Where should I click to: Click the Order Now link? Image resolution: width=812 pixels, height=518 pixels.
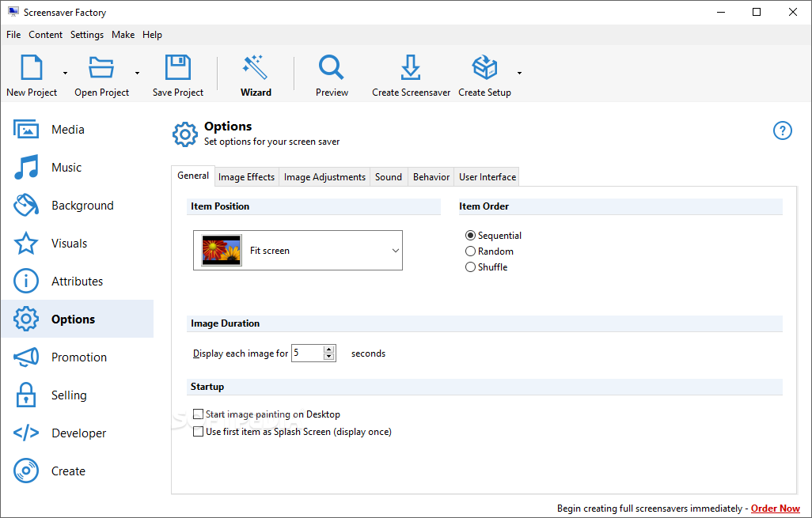[x=776, y=509]
